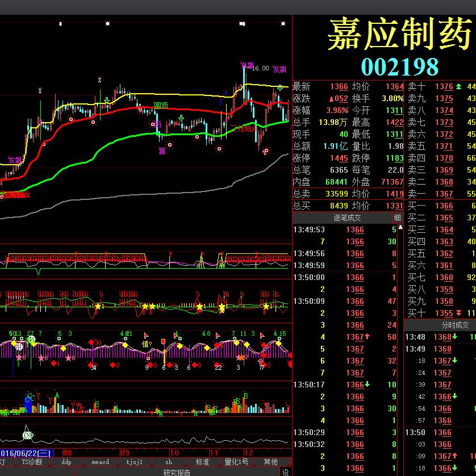Select the 标准 indicator tab
Viewport: 476px width, 476px height.
tap(202, 462)
